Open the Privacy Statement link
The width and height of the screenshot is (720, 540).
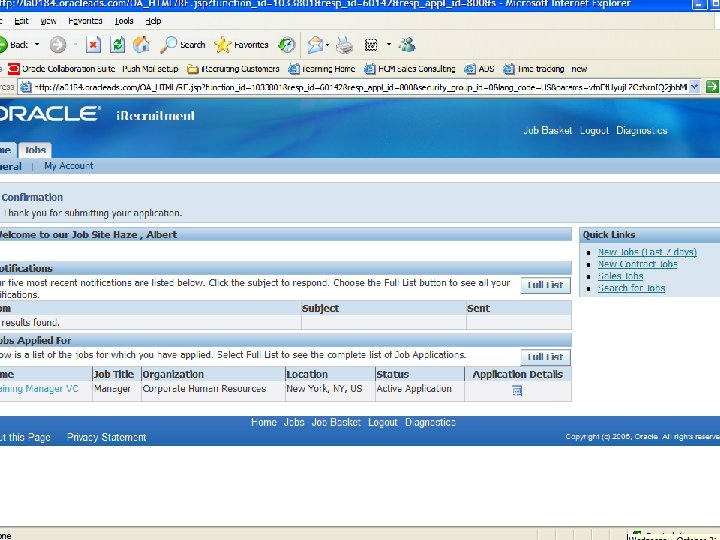(107, 437)
